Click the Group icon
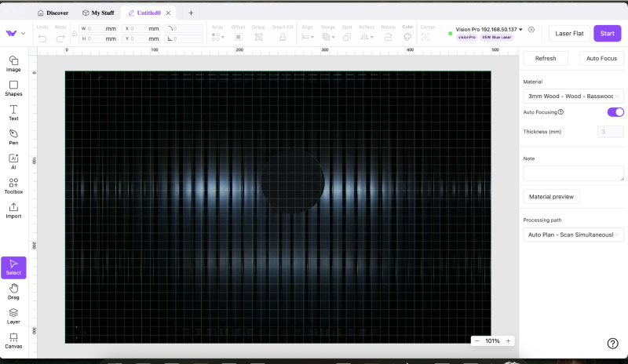628x364 pixels. click(259, 37)
